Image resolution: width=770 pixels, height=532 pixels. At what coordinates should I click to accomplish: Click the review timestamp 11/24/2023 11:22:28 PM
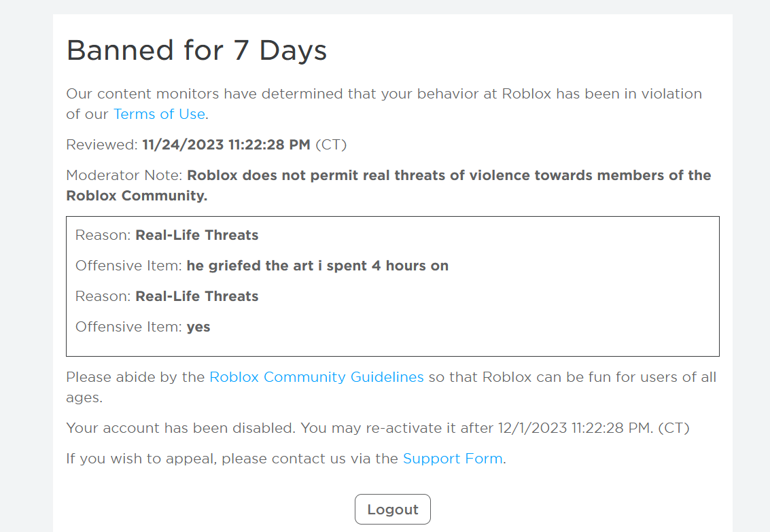(x=226, y=145)
